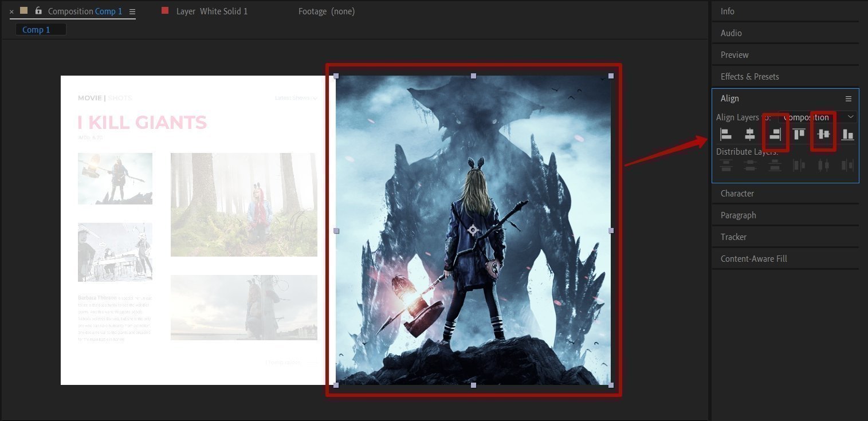Viewport: 868px width, 421px height.
Task: Click distribute layers by left edges icon
Action: [x=799, y=166]
